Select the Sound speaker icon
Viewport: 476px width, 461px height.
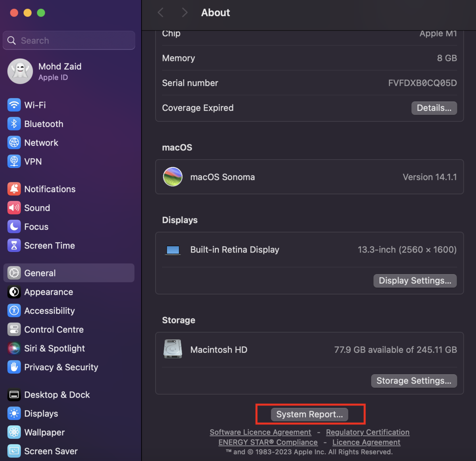pos(14,208)
